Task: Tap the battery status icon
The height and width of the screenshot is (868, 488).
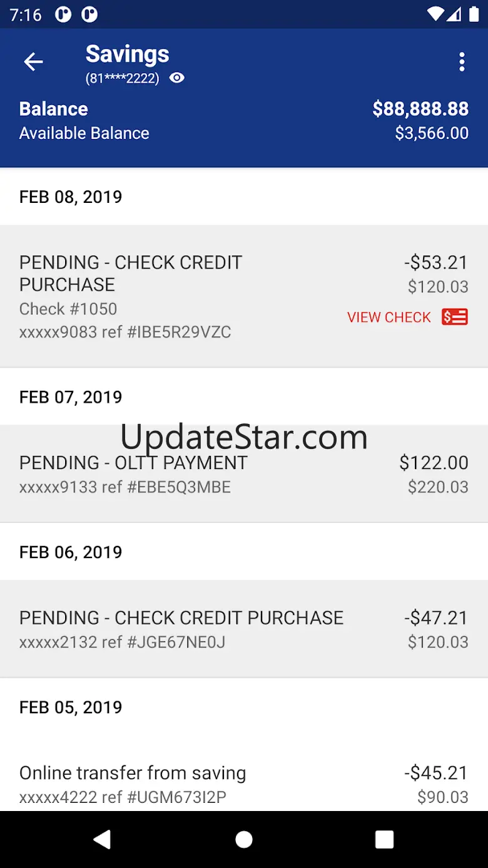Action: (474, 14)
